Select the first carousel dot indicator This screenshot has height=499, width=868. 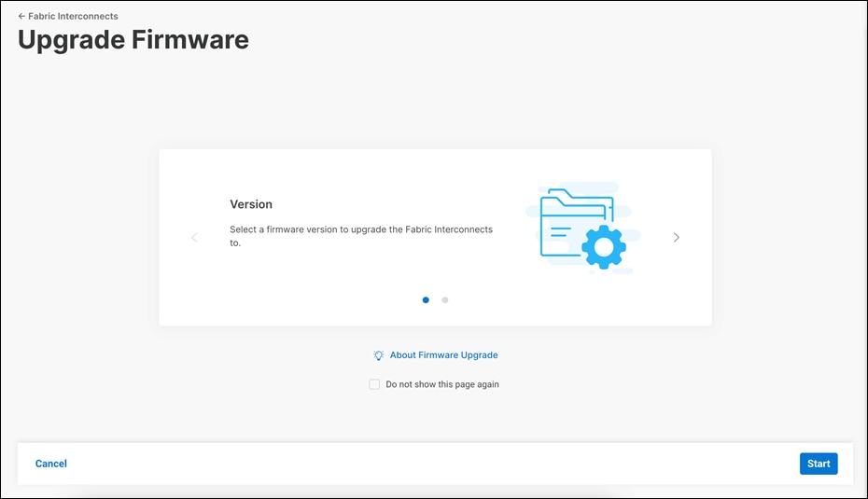click(426, 299)
